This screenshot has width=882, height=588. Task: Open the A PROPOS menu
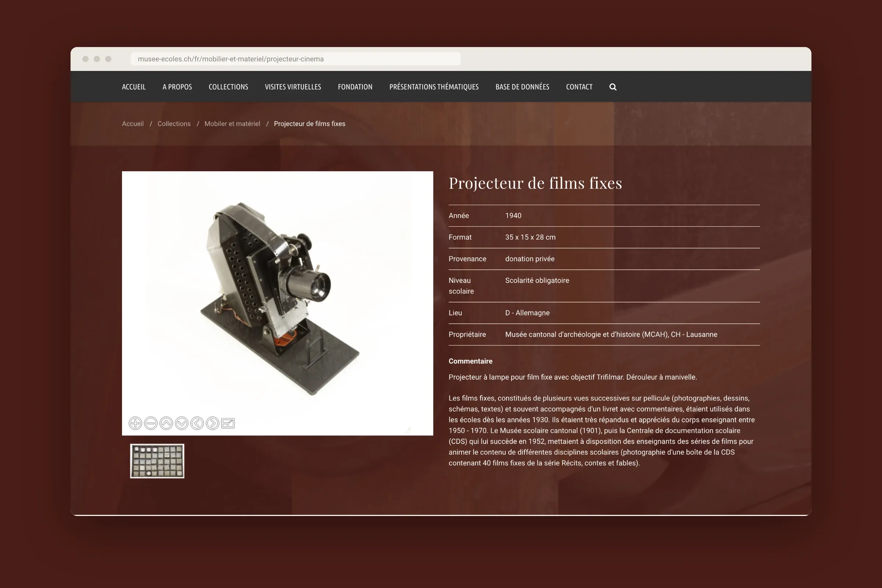coord(178,87)
